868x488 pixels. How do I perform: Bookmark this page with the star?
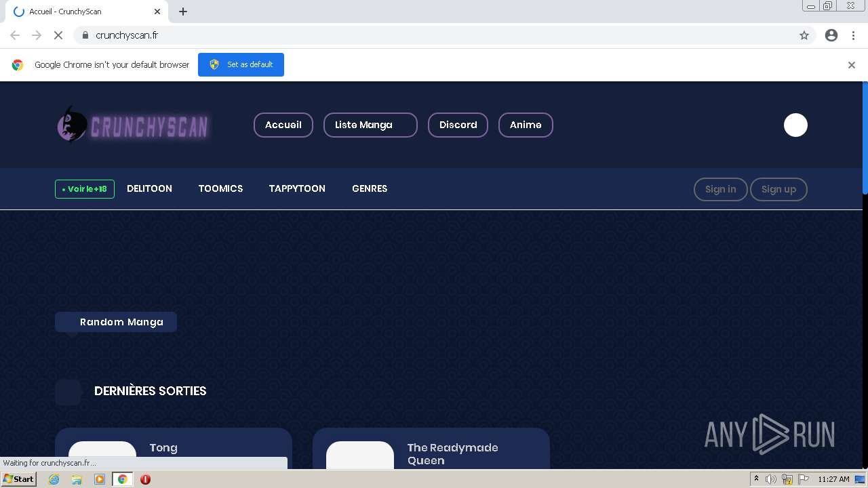point(804,35)
